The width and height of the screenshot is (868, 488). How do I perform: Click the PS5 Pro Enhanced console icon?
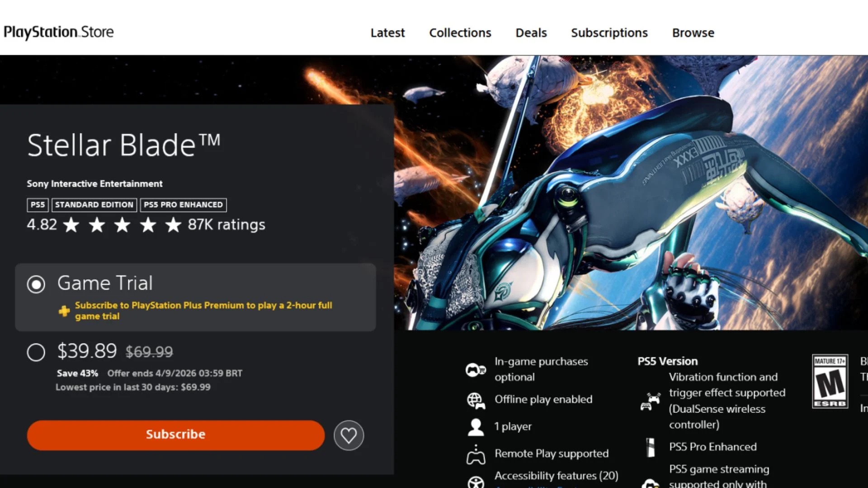(x=651, y=447)
